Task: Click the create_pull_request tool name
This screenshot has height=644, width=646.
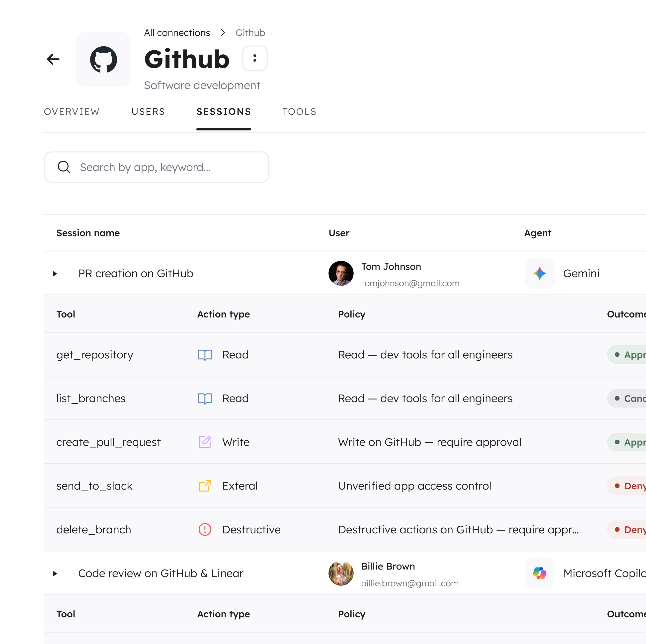Action: [x=108, y=442]
